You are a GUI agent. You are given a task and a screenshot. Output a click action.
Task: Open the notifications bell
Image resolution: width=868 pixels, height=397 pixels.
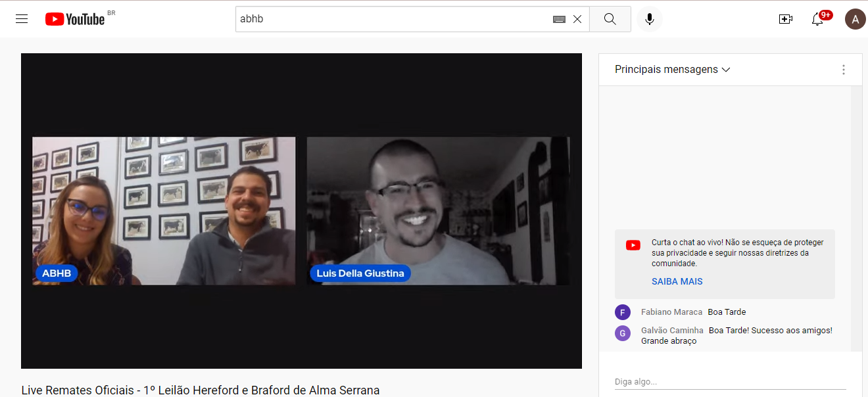pyautogui.click(x=817, y=19)
